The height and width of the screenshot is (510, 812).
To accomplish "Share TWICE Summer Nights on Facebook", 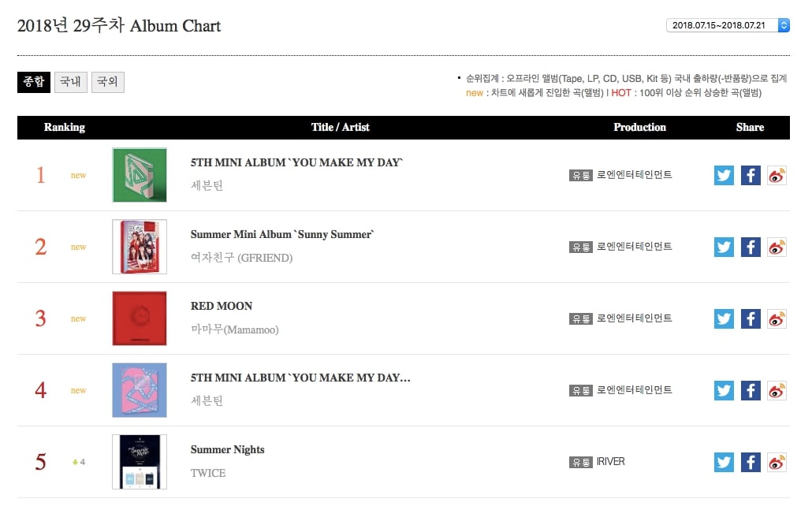I will [751, 462].
